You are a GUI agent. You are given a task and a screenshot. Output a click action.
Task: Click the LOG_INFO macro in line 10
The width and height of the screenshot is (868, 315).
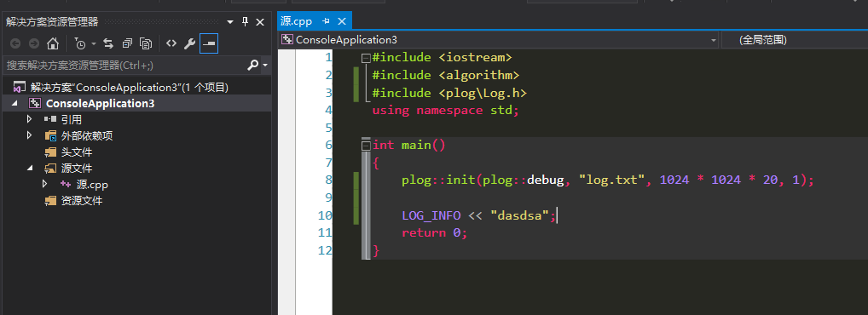coord(431,215)
